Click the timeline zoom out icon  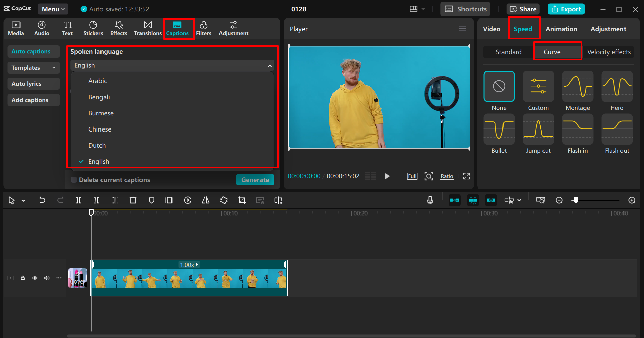tap(559, 200)
